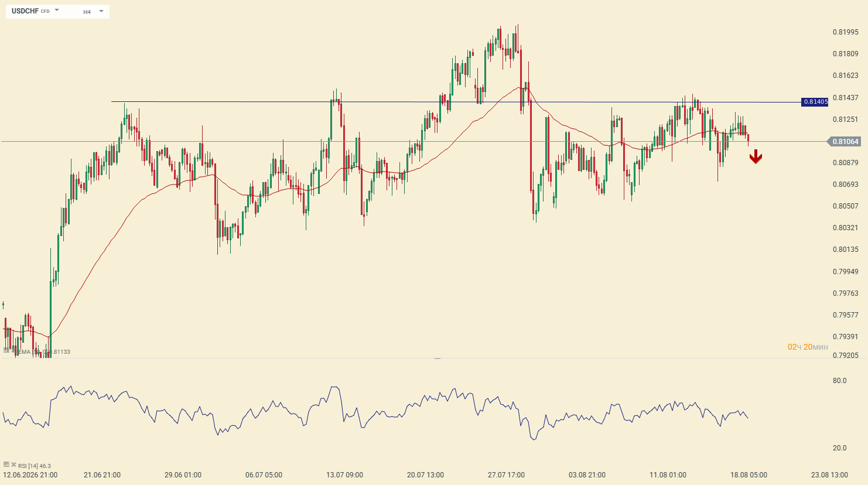Click the 20.07 13:00 time axis label

tap(425, 475)
